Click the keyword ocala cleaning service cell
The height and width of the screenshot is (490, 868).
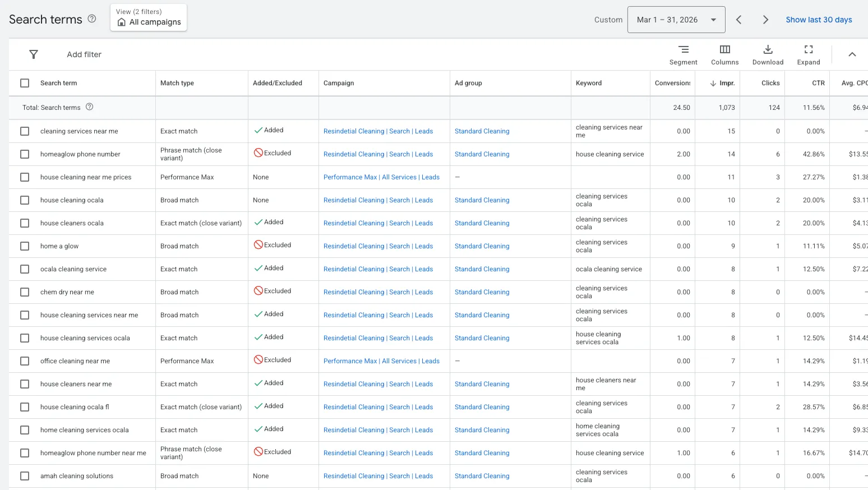[609, 269]
